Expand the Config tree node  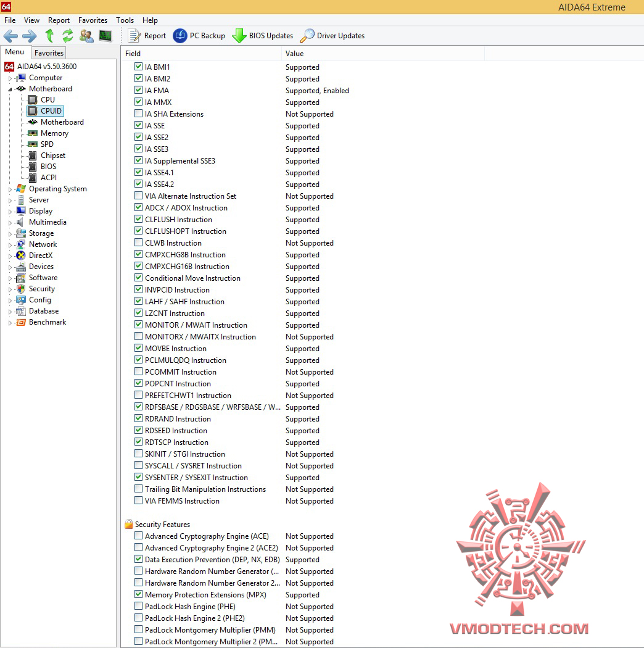pyautogui.click(x=10, y=301)
